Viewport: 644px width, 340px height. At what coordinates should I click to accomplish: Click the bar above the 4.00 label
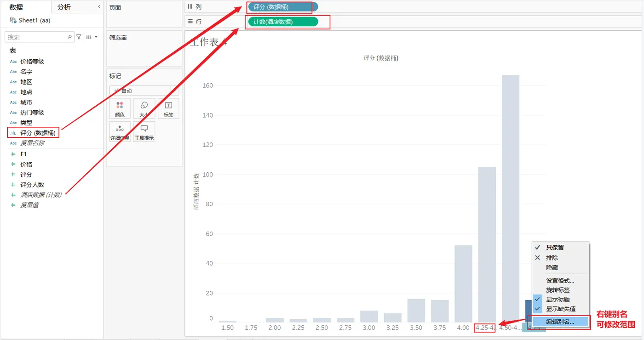463,284
